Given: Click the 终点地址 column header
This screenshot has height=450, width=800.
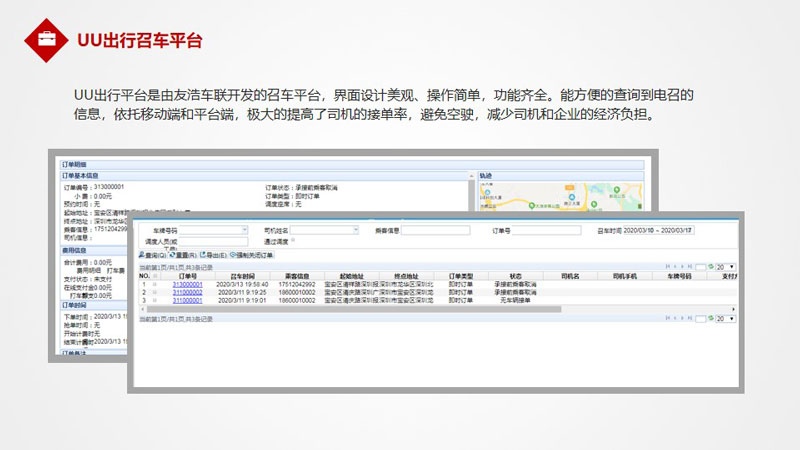Looking at the screenshot, I should [406, 276].
